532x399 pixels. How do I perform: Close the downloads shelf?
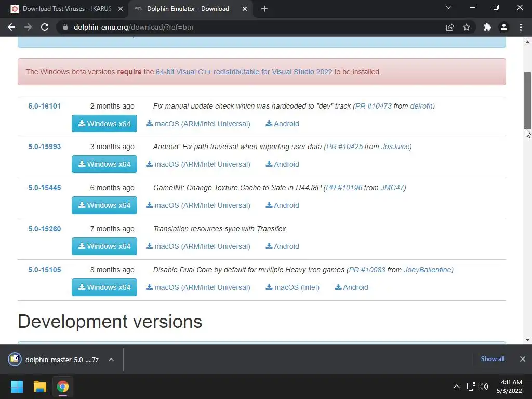[x=523, y=359]
